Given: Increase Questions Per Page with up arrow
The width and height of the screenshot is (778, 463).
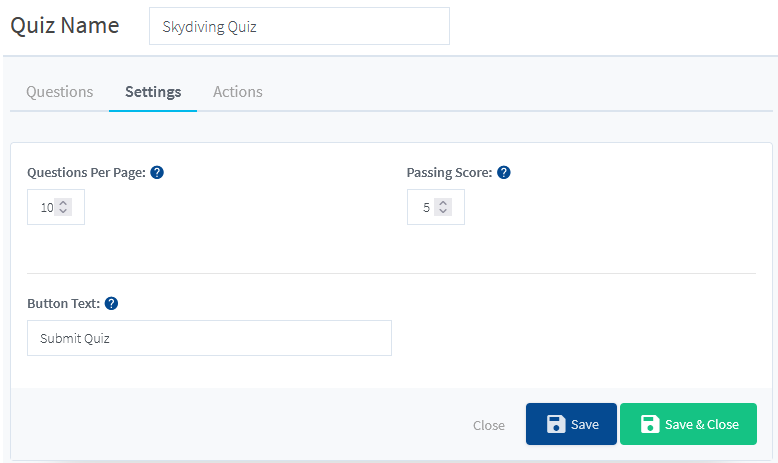Looking at the screenshot, I should coord(63,202).
